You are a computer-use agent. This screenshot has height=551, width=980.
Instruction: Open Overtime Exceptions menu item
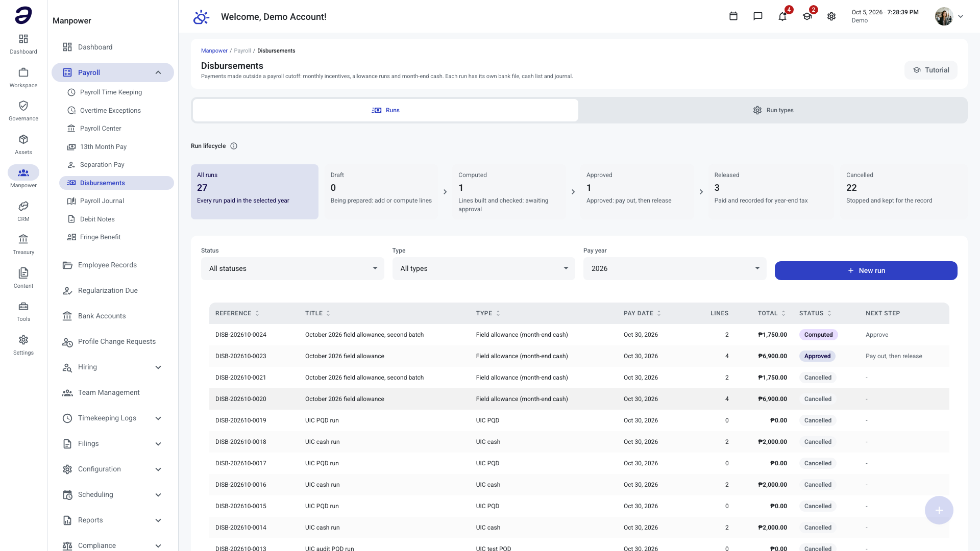116,111
